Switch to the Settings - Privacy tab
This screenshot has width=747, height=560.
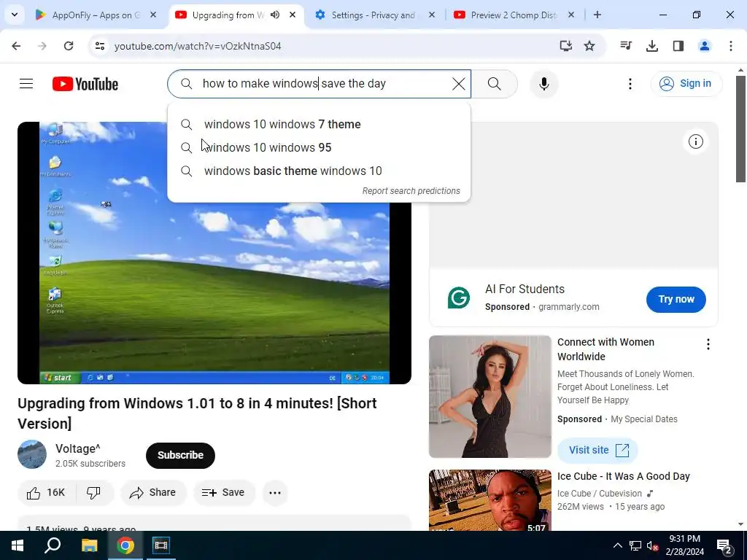click(374, 15)
